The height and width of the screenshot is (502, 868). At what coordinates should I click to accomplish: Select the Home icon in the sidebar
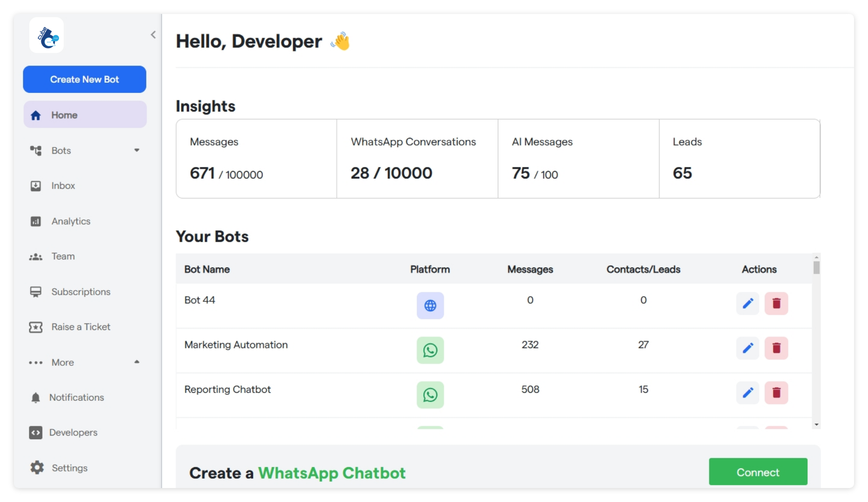point(36,115)
